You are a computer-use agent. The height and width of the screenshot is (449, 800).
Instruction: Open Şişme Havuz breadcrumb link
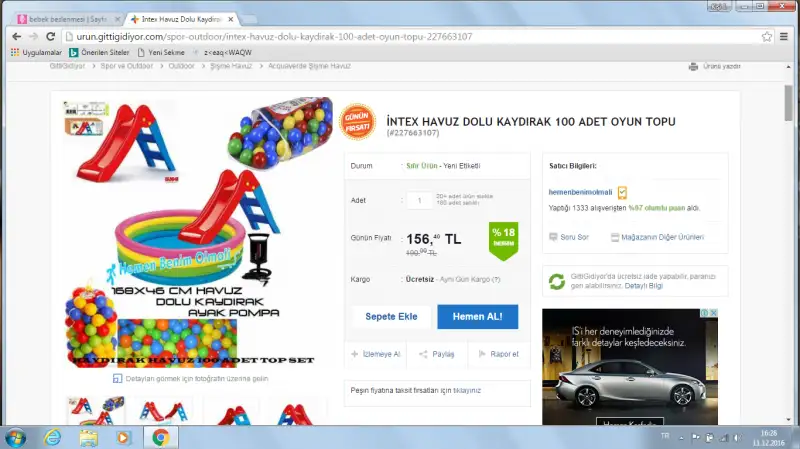(231, 66)
